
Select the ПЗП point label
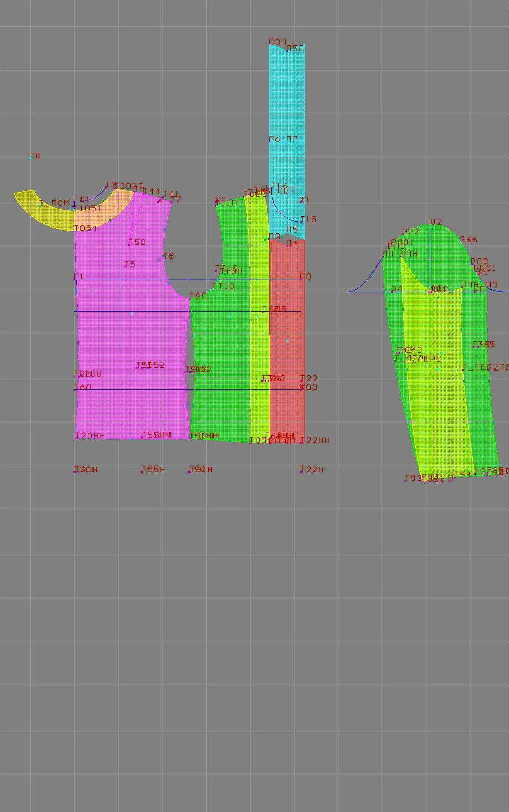point(278,42)
